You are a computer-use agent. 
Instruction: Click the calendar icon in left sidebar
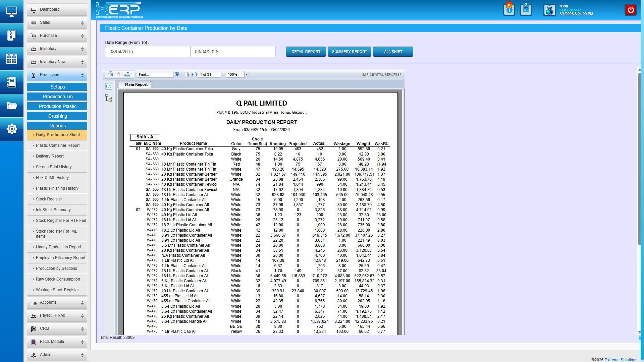point(11,59)
